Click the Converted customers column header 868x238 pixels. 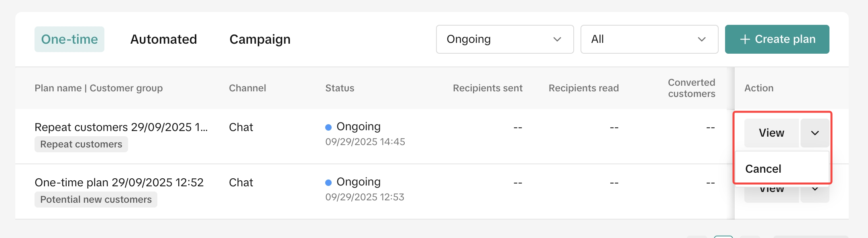click(x=691, y=88)
